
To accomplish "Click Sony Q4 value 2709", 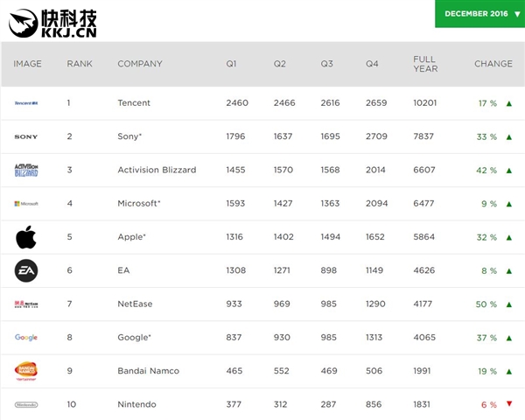I will (x=376, y=136).
